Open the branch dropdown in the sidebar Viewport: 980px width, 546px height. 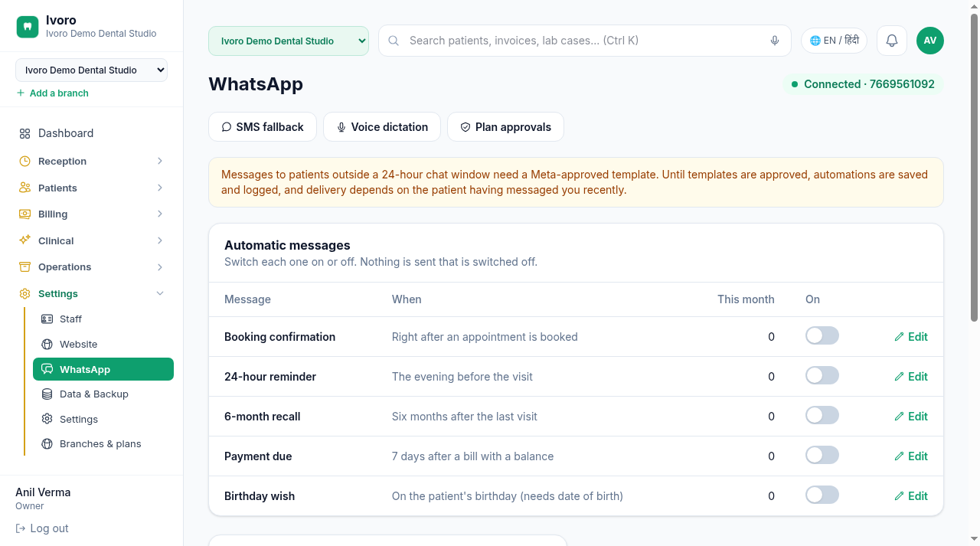click(x=91, y=70)
